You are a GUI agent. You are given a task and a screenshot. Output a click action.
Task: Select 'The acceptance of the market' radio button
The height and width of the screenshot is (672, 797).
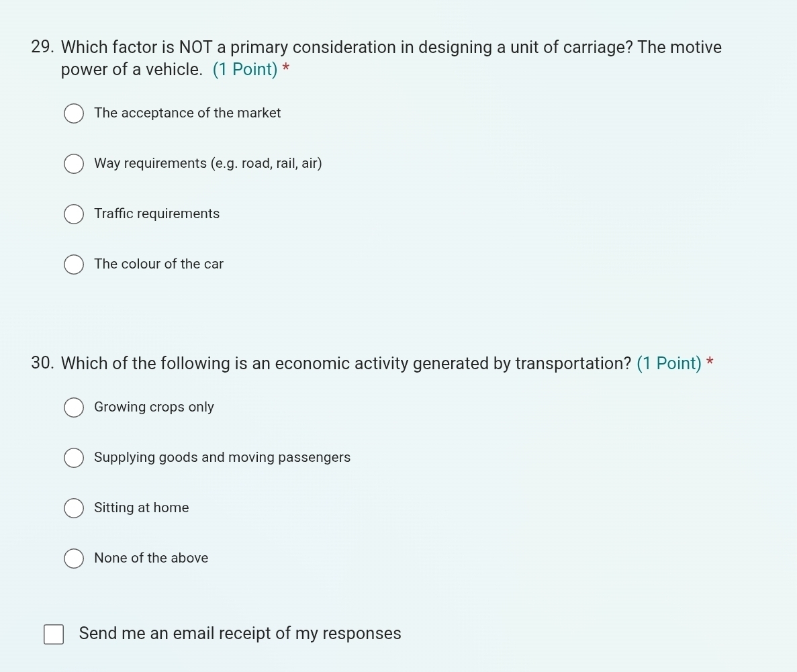(x=74, y=113)
